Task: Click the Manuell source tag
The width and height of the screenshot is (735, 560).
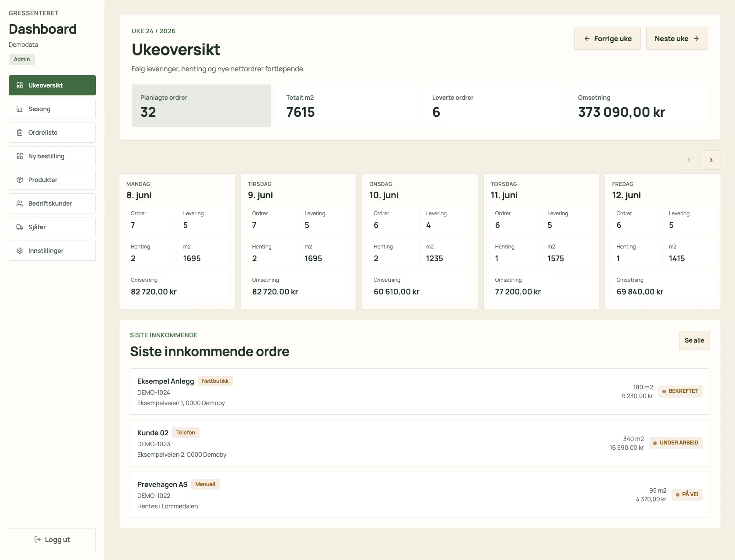Action: pos(205,484)
